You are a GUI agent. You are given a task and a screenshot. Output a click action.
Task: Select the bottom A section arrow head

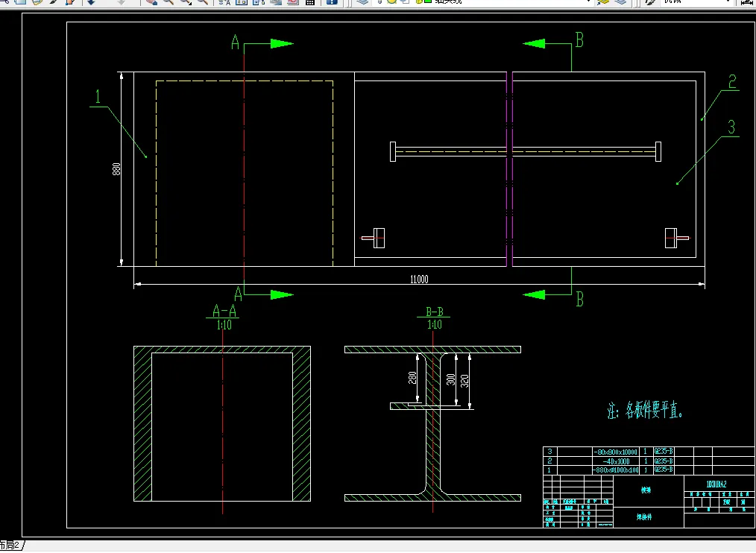click(282, 294)
